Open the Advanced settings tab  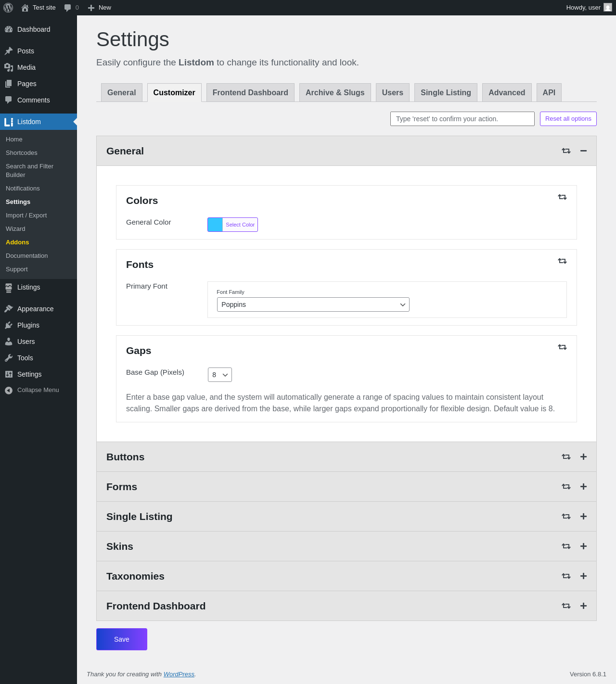507,93
